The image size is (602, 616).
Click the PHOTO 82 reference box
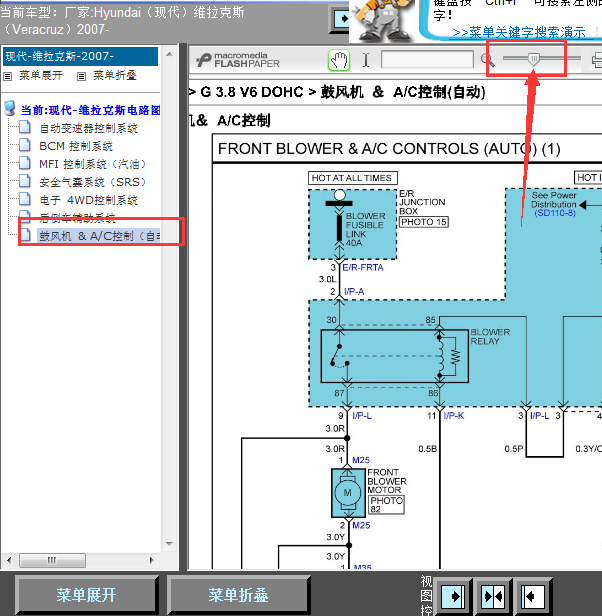(x=386, y=504)
